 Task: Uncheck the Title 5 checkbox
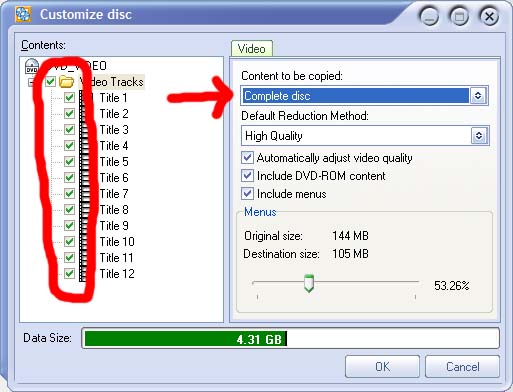[x=69, y=162]
